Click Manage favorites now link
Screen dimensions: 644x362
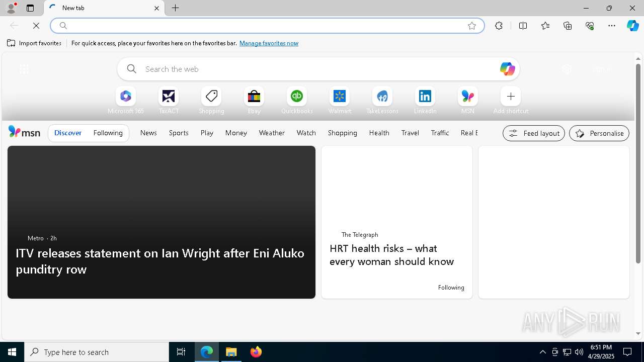pos(269,43)
